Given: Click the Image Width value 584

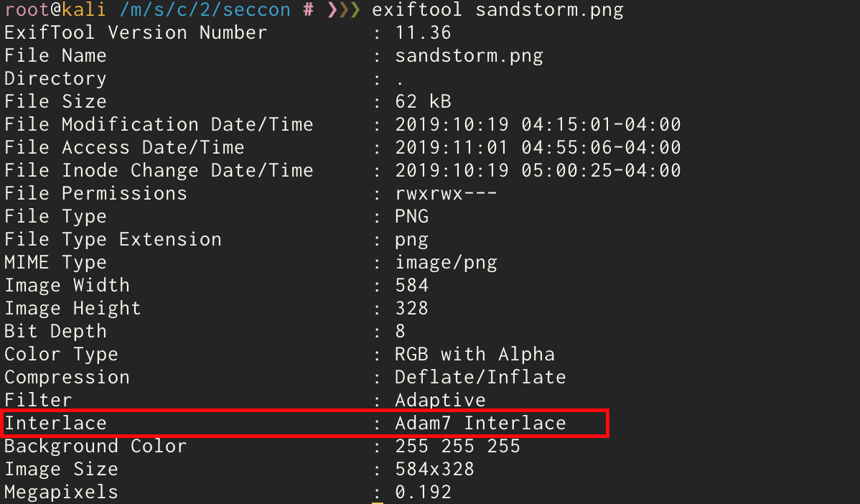Looking at the screenshot, I should 412,285.
